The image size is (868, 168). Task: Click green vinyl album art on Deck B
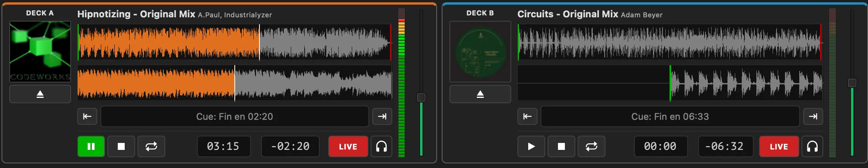(480, 52)
